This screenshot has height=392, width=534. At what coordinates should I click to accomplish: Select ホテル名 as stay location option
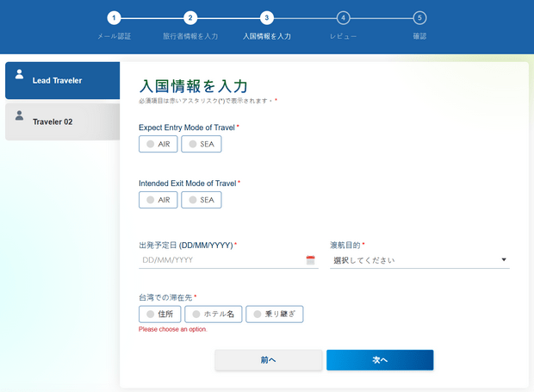pos(213,314)
